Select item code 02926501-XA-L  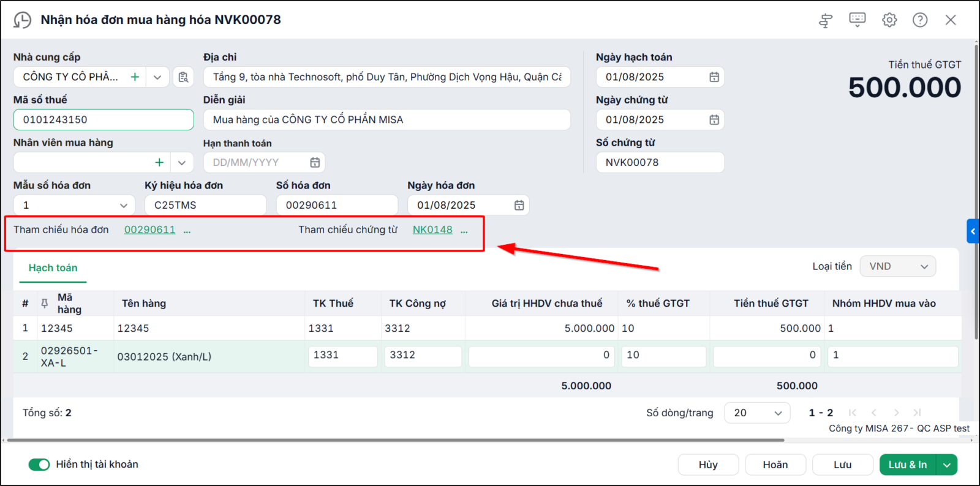(69, 357)
